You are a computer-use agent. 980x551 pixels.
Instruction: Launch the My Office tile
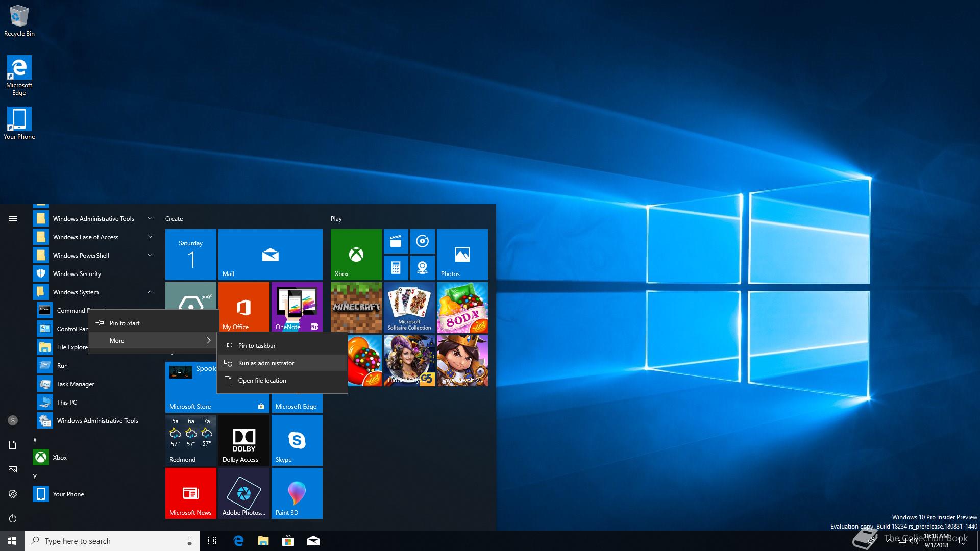[244, 307]
